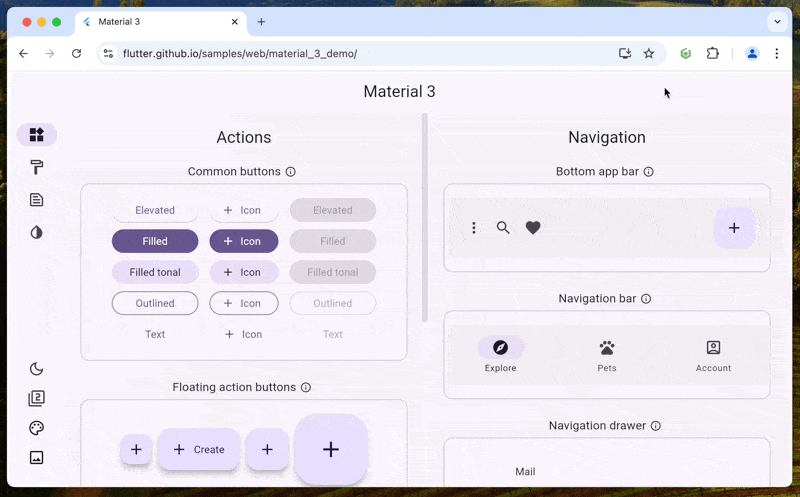Screen dimensions: 800x497
Task: Click the large floating action button
Action: pyautogui.click(x=331, y=450)
